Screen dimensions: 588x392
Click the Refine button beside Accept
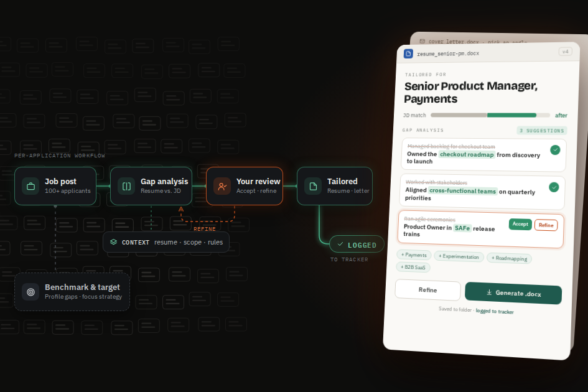pos(546,225)
